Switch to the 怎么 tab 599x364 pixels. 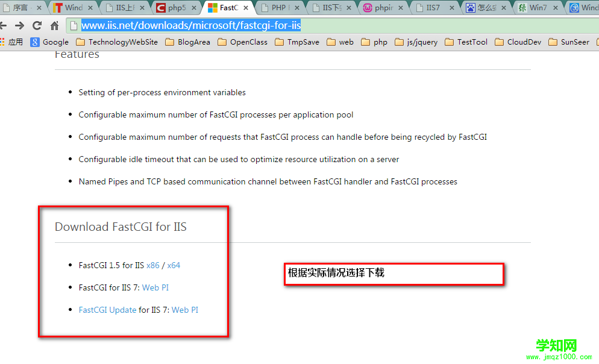(x=486, y=8)
